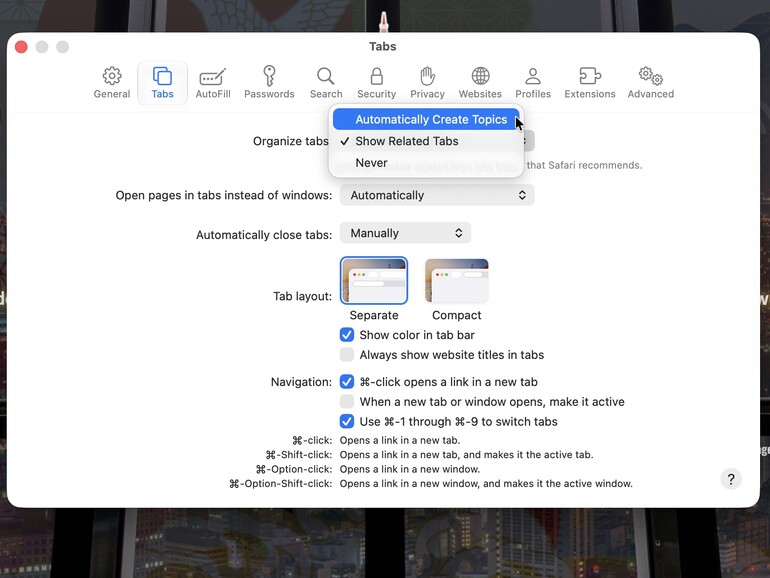
Task: Click the 'Navigation:' label
Action: coord(301,382)
